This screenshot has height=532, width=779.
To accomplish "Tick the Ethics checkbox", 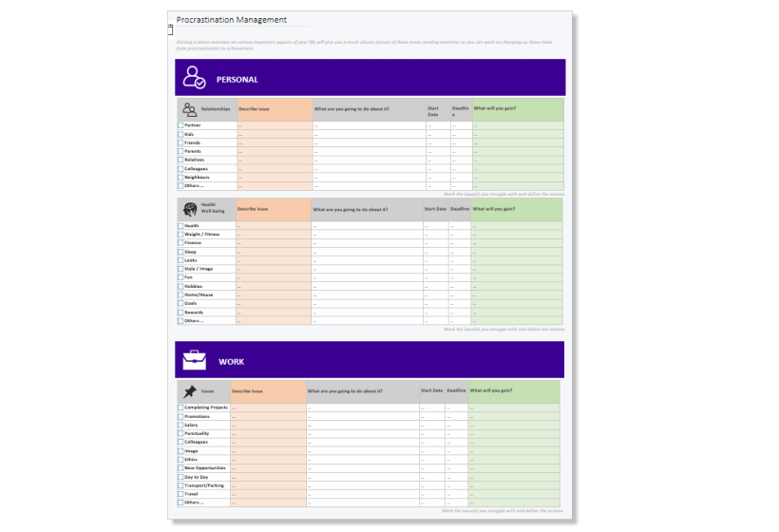I will pos(180,460).
